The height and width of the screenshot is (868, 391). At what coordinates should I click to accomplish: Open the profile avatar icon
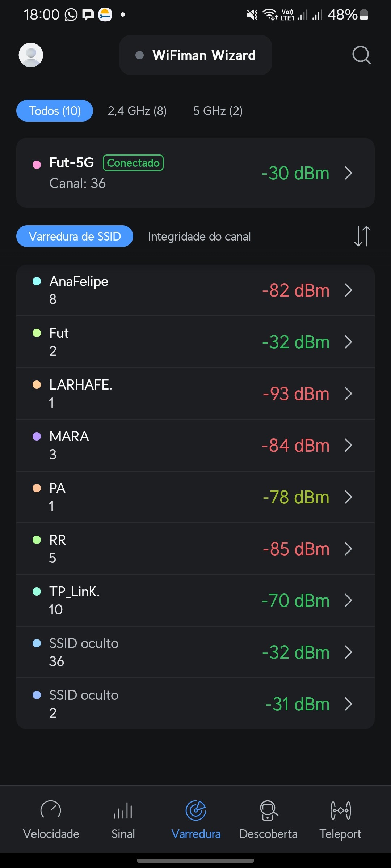[31, 55]
